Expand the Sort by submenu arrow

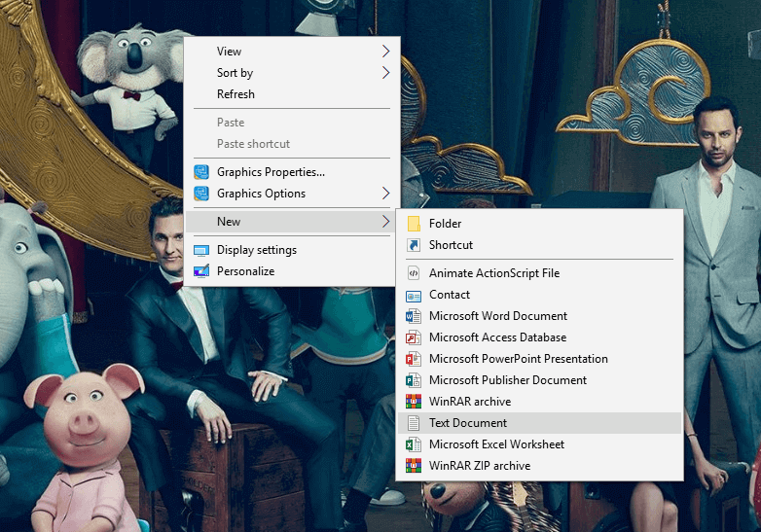pyautogui.click(x=385, y=73)
